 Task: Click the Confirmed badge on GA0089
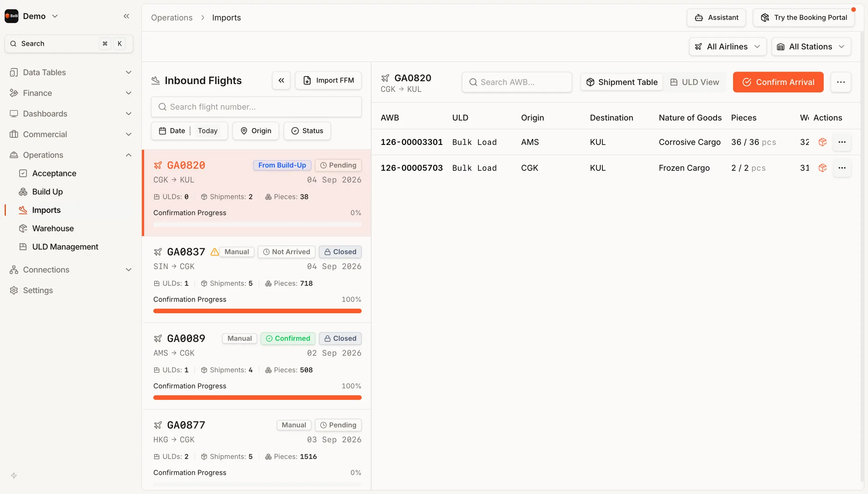point(288,338)
